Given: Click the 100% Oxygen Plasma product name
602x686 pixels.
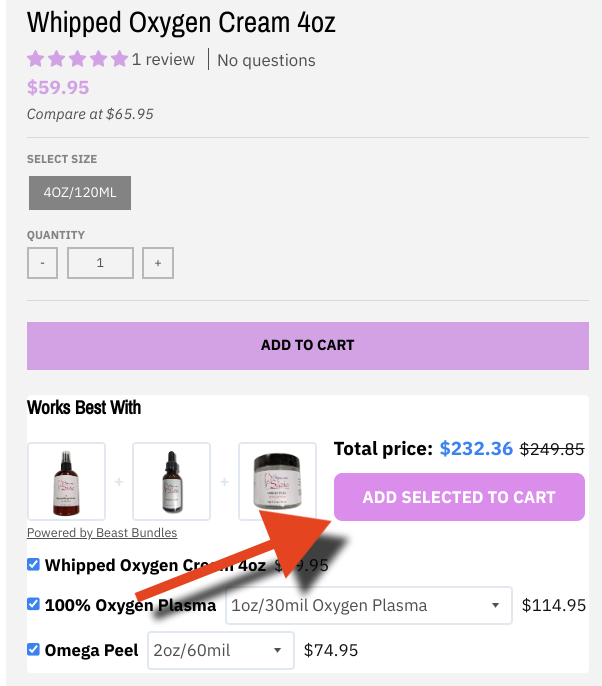Looking at the screenshot, I should [130, 605].
